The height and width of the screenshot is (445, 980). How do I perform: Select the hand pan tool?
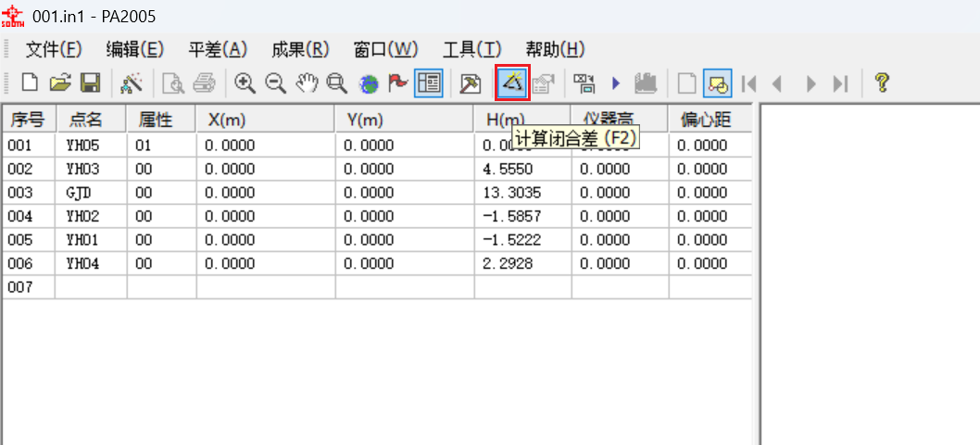307,82
